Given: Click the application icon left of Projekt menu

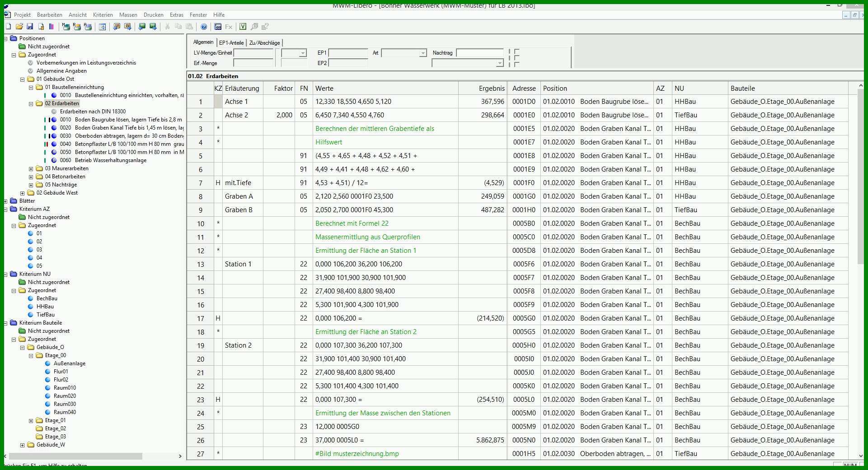Looking at the screenshot, I should [7, 14].
